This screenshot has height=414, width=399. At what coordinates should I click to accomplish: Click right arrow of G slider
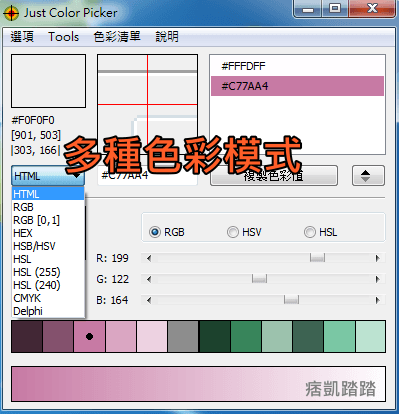[377, 279]
